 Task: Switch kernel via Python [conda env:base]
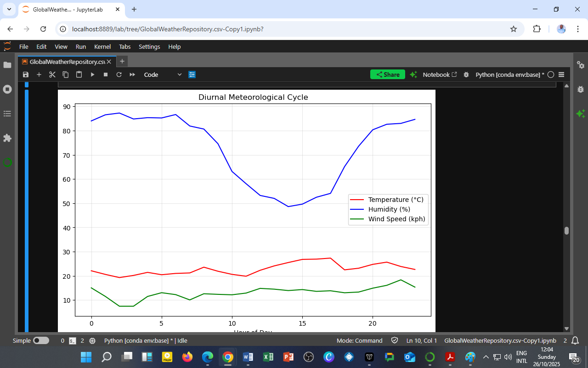pyautogui.click(x=509, y=75)
